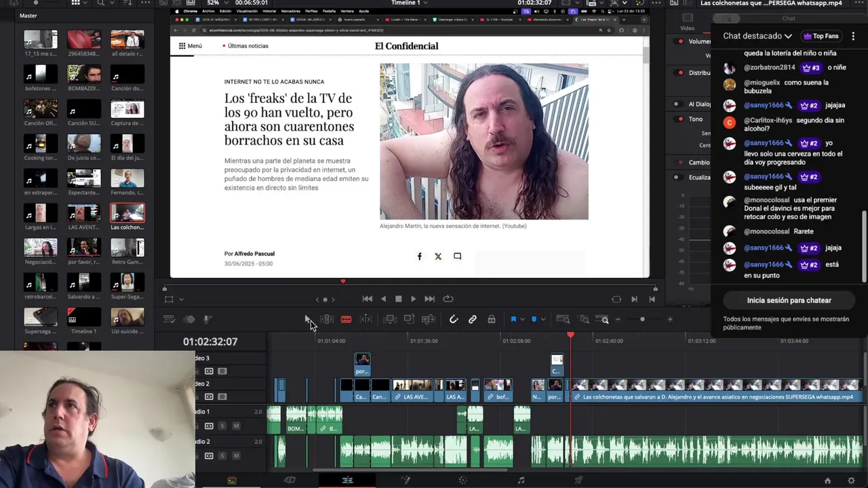Switch to the Fairlight page tab
The width and height of the screenshot is (868, 488).
pos(521,481)
